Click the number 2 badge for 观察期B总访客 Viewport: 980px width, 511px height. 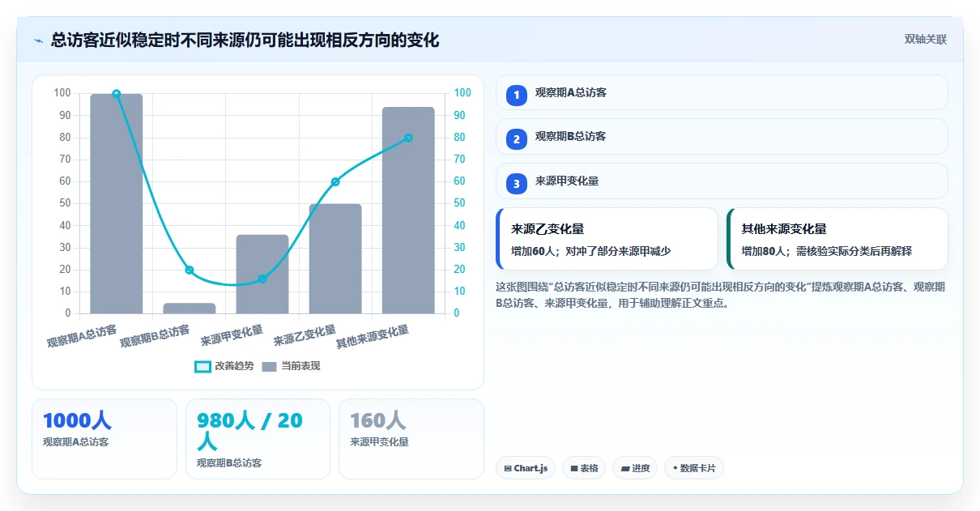[x=517, y=139]
